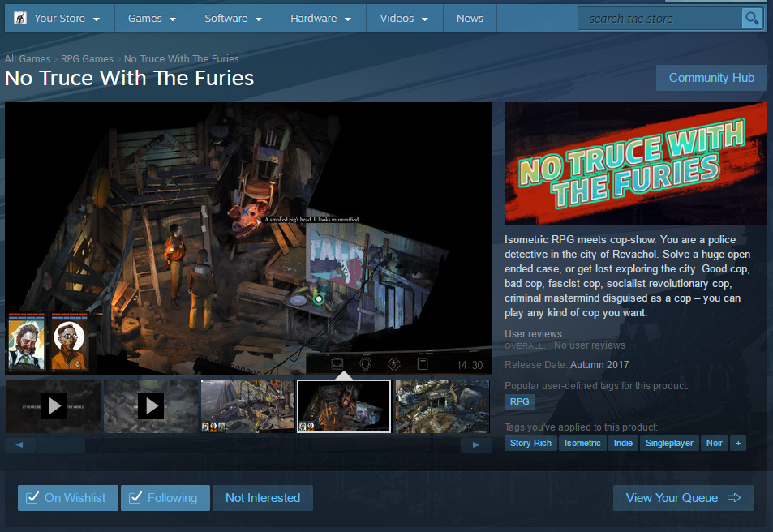This screenshot has height=532, width=773.
Task: Click the green interaction marker in screenshot
Action: (319, 298)
